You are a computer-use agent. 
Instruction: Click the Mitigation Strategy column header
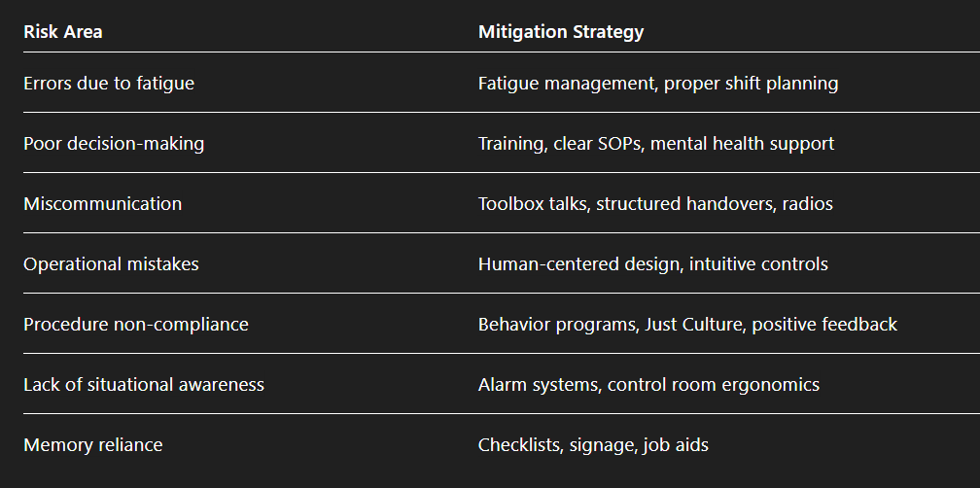coord(561,32)
